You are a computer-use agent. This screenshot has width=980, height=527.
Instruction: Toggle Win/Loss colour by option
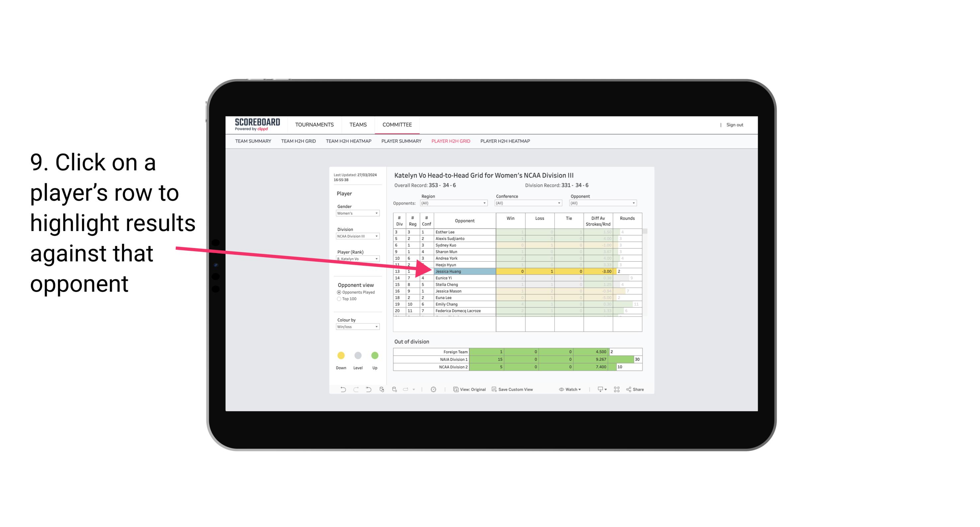point(356,330)
